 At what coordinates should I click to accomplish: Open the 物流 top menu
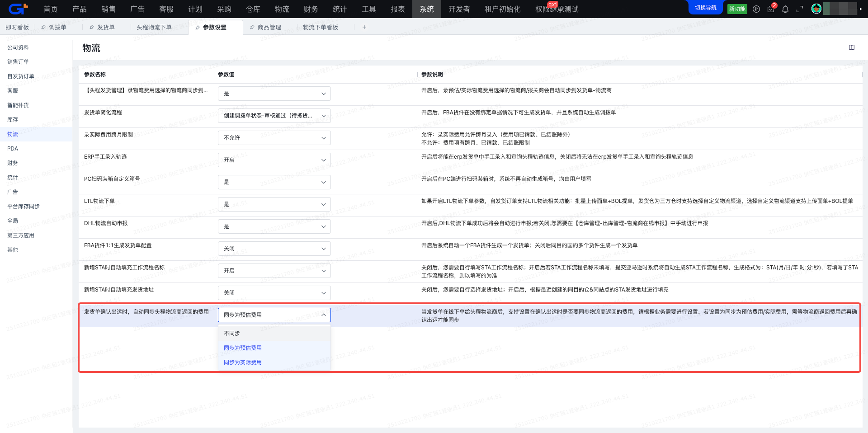point(282,9)
